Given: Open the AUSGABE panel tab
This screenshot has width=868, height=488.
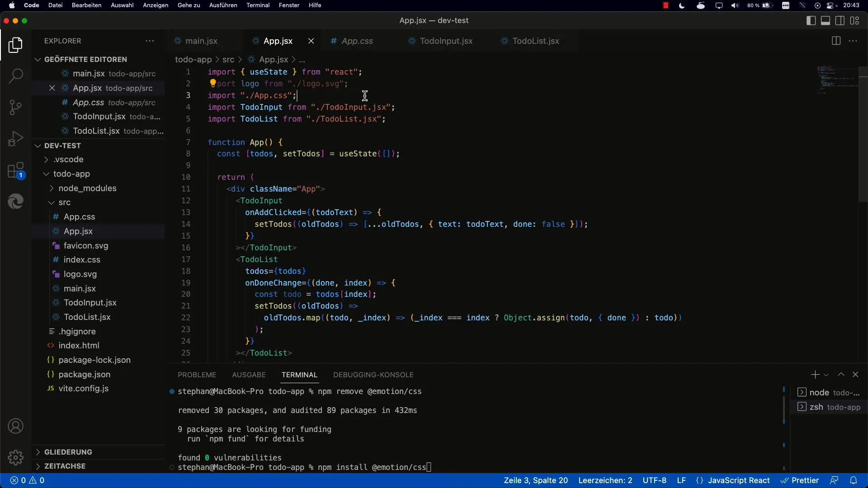Looking at the screenshot, I should [249, 375].
